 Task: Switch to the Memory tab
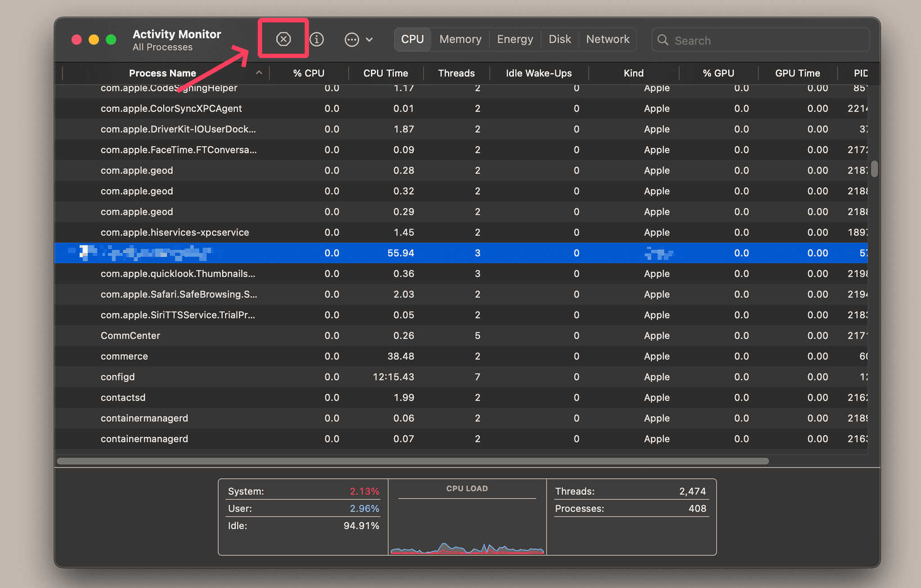[460, 39]
